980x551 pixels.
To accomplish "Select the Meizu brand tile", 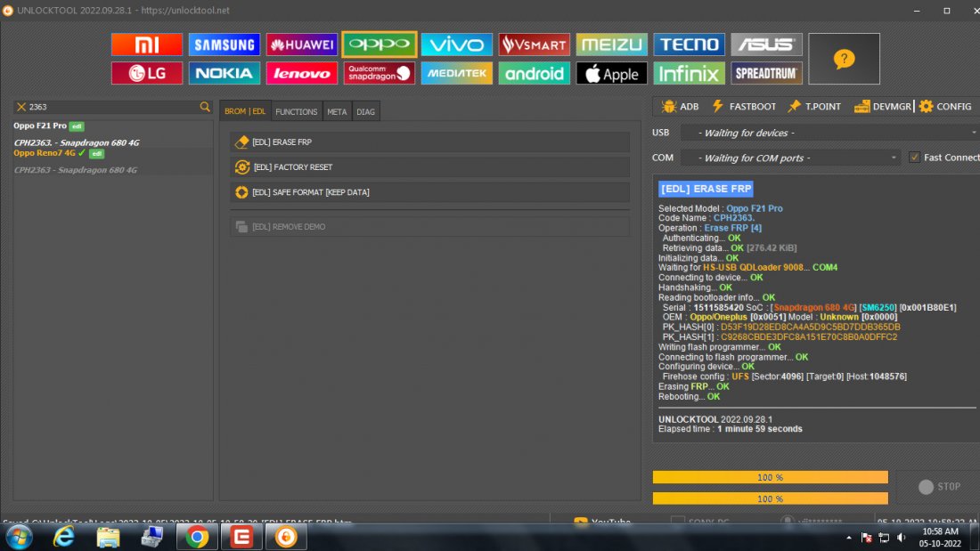I will click(612, 45).
